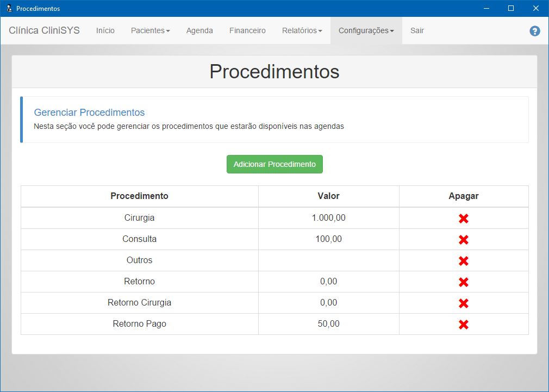Viewport: 549px width, 392px height.
Task: Click Sair to log out
Action: pyautogui.click(x=417, y=31)
